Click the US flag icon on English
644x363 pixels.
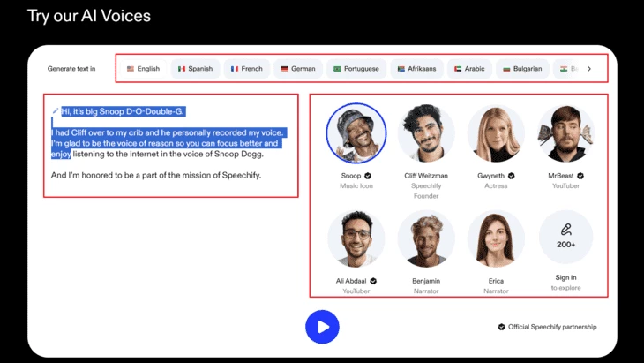pyautogui.click(x=131, y=69)
